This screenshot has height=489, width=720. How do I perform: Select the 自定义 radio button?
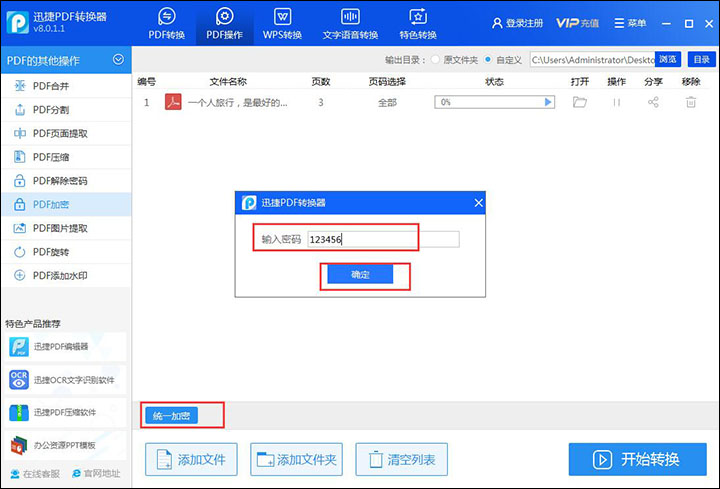[488, 60]
